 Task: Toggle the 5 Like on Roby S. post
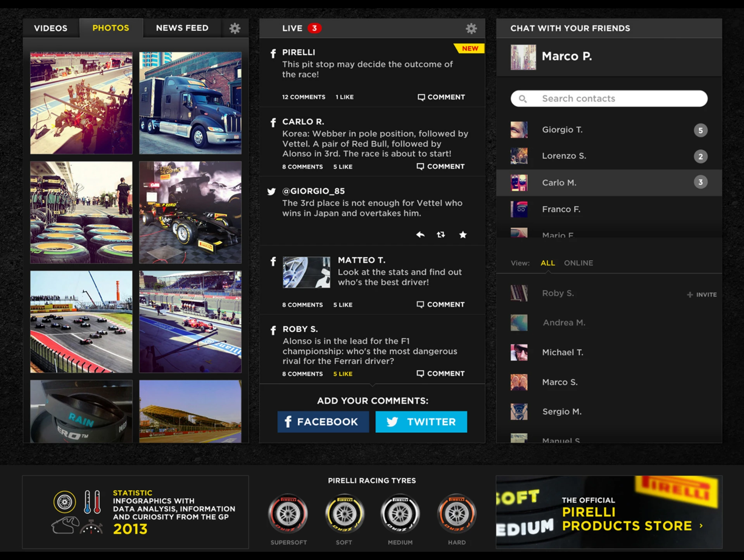pos(343,374)
